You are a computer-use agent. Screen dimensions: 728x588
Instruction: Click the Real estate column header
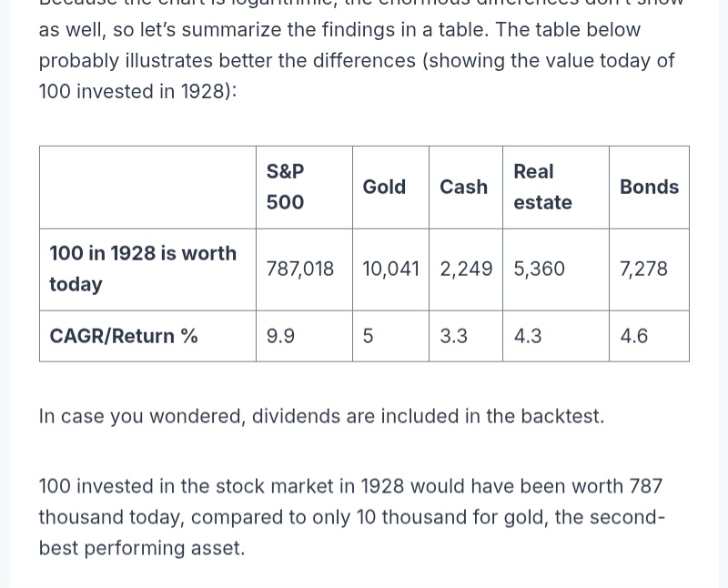click(542, 187)
